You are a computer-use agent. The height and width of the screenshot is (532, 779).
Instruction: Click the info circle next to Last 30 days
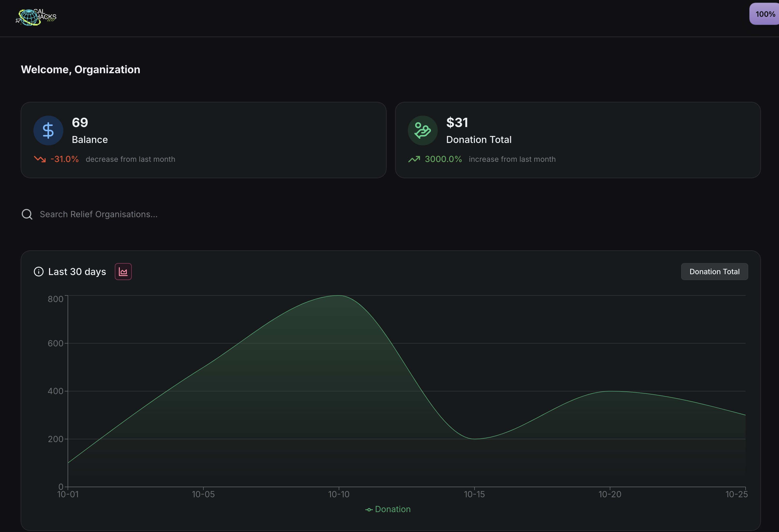point(38,272)
